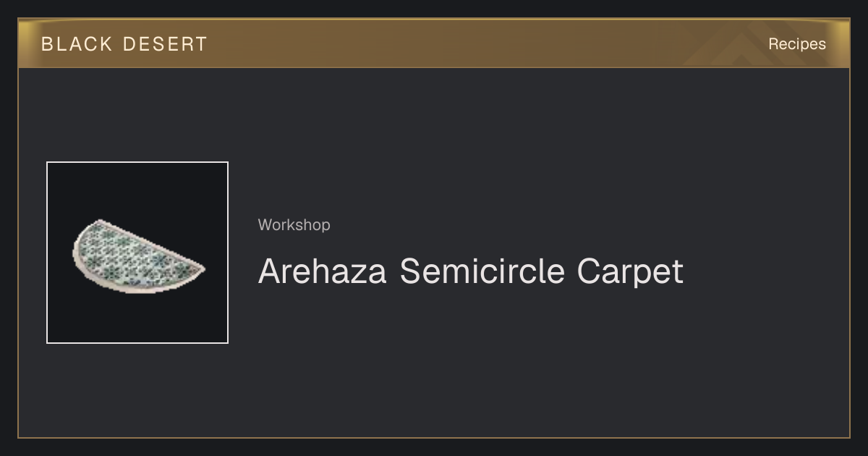Click the pointed right tip of carpet
868x456 pixels.
201,271
